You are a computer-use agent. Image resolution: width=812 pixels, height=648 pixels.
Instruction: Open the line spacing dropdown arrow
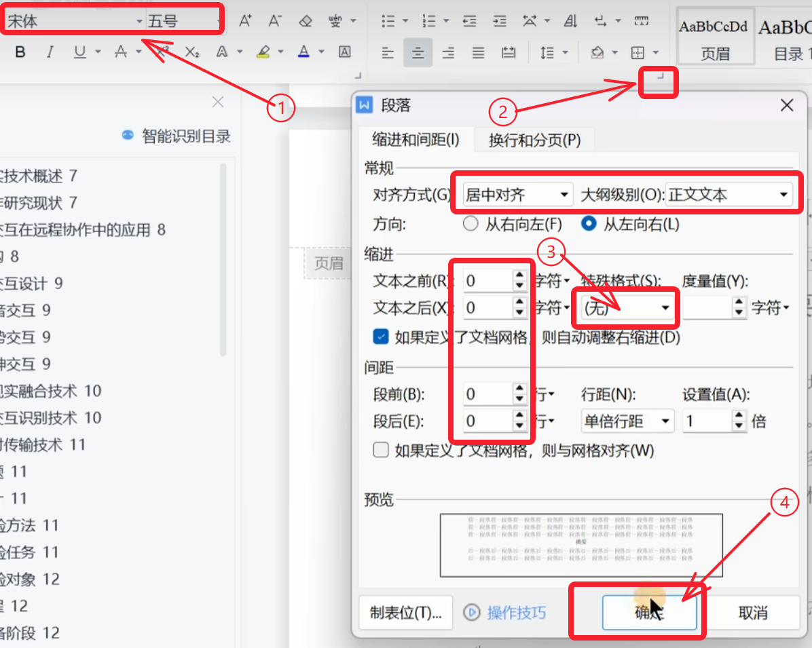565,53
